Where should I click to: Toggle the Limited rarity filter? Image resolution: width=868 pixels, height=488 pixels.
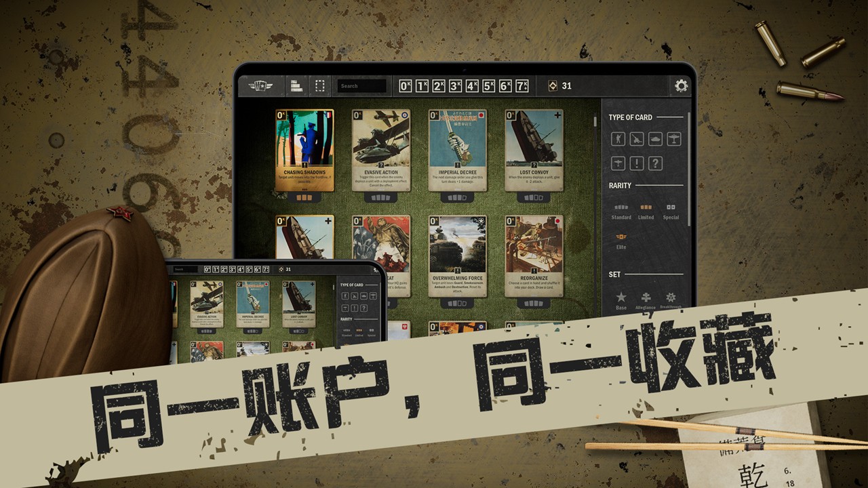(644, 207)
